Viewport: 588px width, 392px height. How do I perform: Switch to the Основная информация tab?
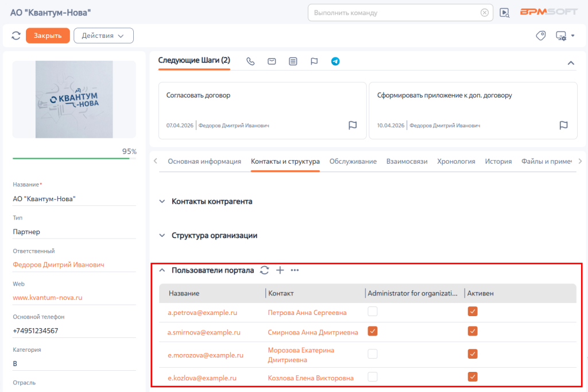point(204,162)
